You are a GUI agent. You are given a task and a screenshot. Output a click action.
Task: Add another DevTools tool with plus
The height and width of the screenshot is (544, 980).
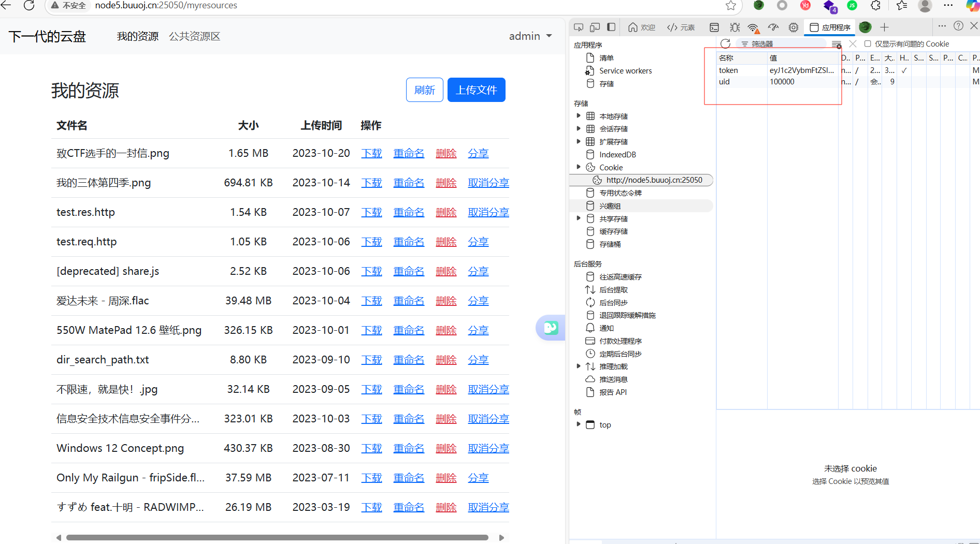pyautogui.click(x=884, y=27)
